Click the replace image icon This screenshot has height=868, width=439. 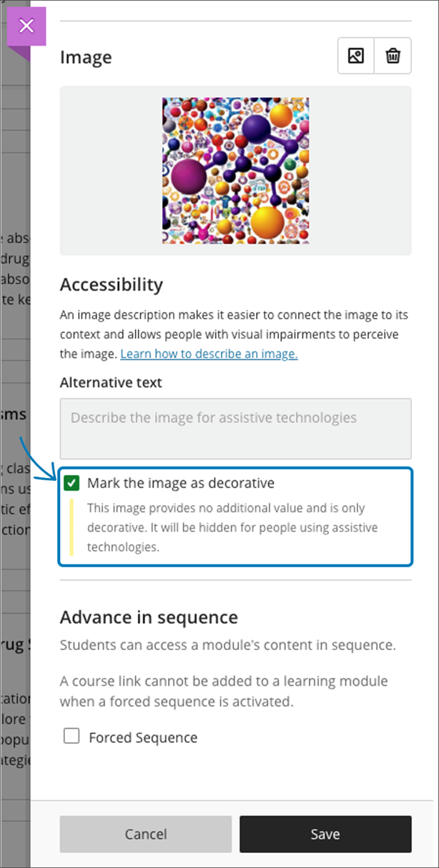pyautogui.click(x=356, y=56)
